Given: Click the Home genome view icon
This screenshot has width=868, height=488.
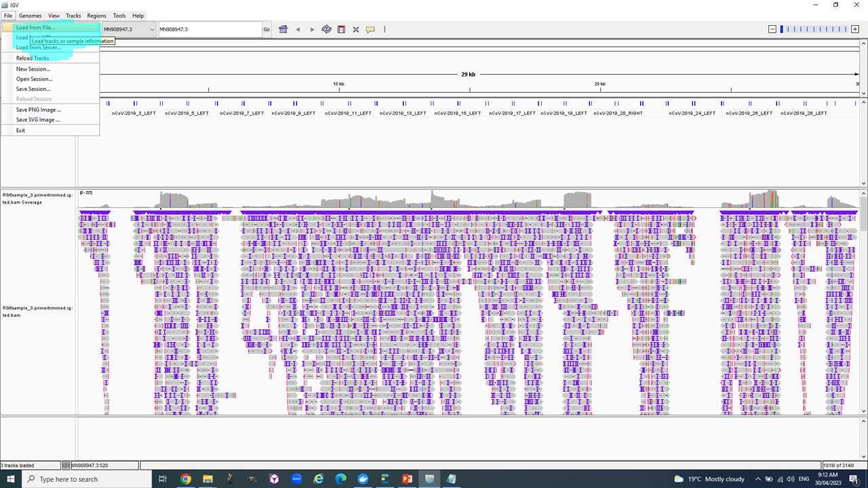Looking at the screenshot, I should tap(283, 29).
